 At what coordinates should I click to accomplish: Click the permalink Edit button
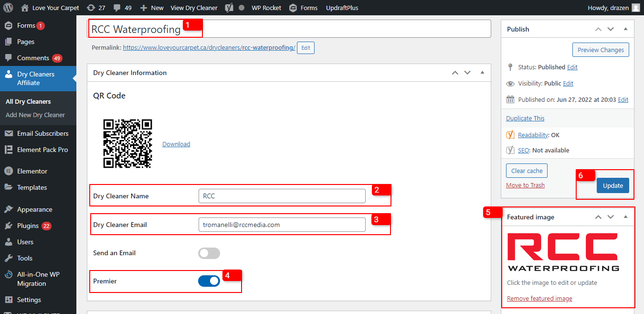306,48
